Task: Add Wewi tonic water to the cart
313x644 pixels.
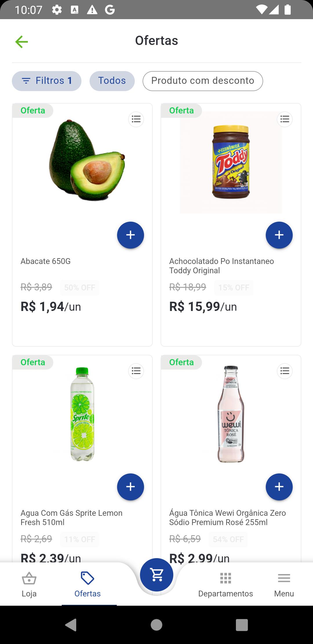Action: (279, 487)
